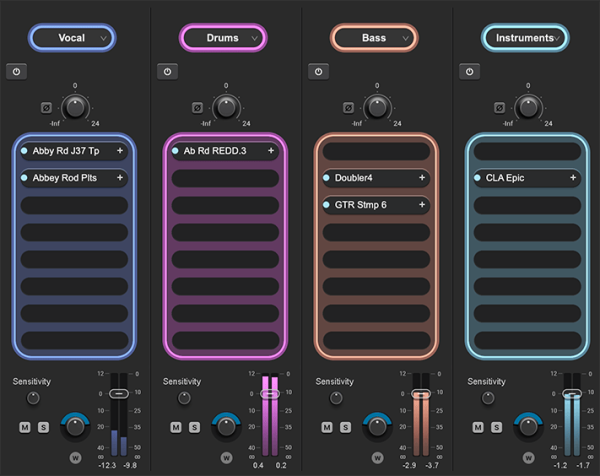Click plus icon on Abby Rd J37 Tp
Image resolution: width=600 pixels, height=476 pixels.
click(x=120, y=151)
